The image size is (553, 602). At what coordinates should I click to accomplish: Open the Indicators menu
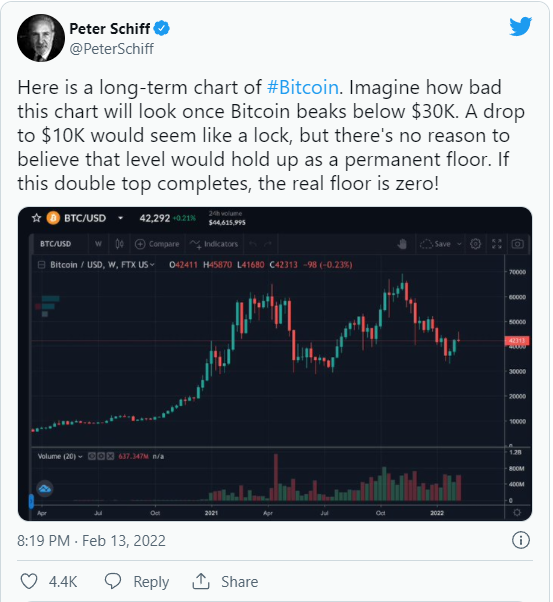click(214, 244)
